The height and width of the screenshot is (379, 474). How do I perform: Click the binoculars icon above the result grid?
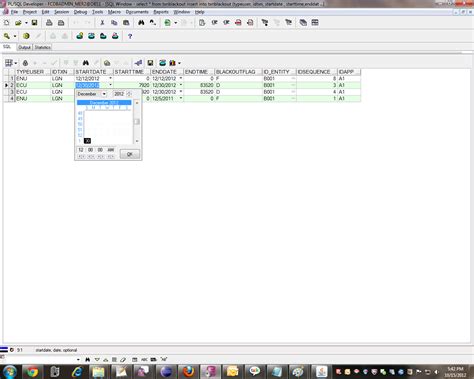(x=86, y=63)
